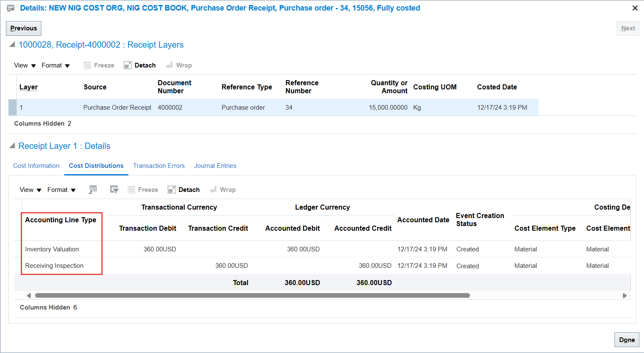
Task: Collapse the Receipt Layers section
Action: tap(12, 44)
